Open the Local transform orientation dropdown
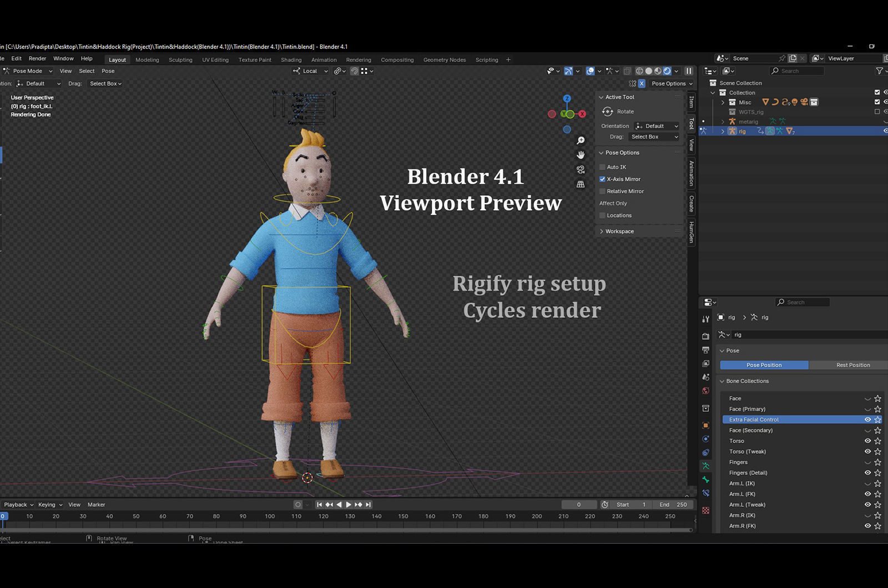Image resolution: width=888 pixels, height=588 pixels. click(310, 71)
